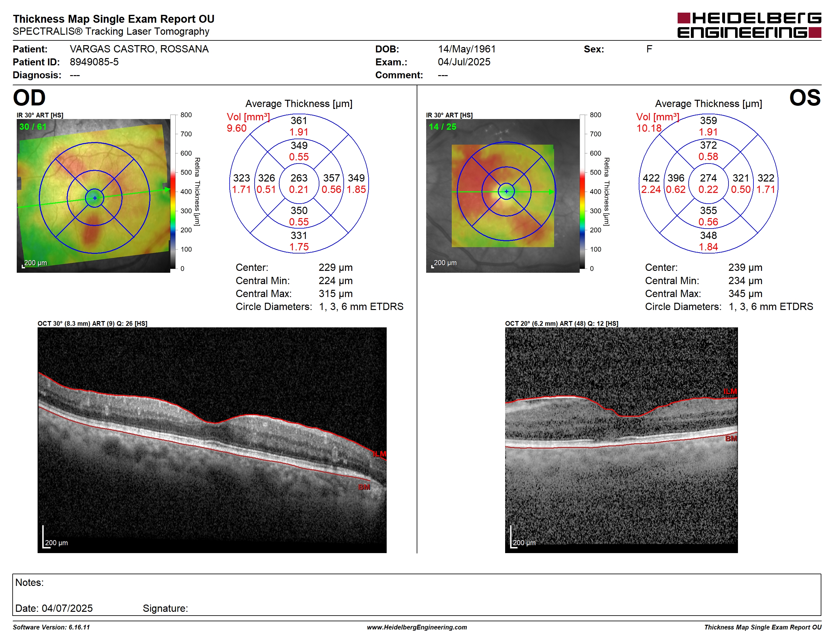The image size is (834, 644).
Task: Click OS Center value 239 µm
Action: pyautogui.click(x=745, y=267)
